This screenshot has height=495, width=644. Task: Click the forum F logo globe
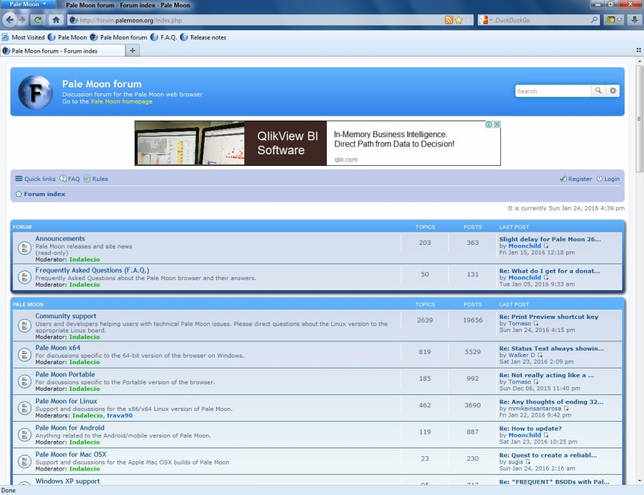pyautogui.click(x=35, y=92)
